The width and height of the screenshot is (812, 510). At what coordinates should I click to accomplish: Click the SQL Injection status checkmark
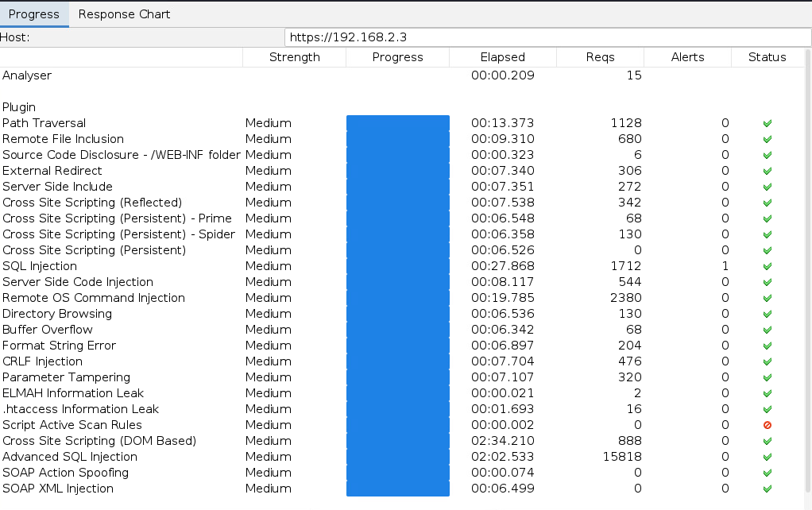click(768, 266)
